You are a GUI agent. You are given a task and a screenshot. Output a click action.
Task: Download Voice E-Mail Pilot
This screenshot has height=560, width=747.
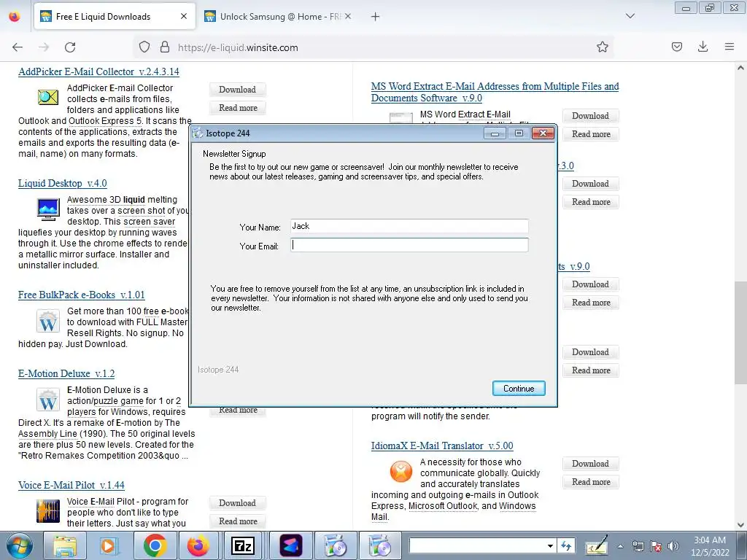[x=237, y=503]
